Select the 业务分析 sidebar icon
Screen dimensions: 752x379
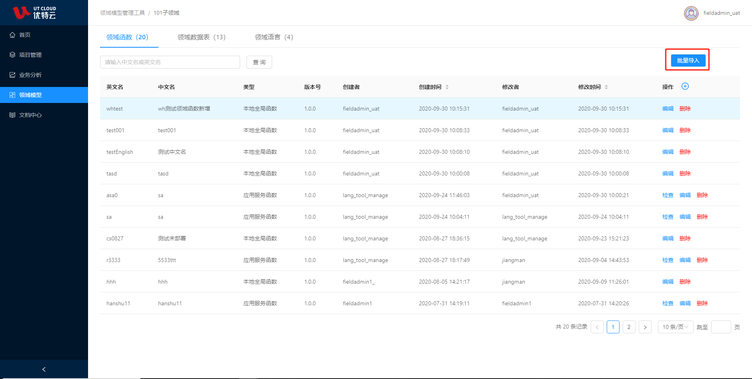click(x=12, y=75)
